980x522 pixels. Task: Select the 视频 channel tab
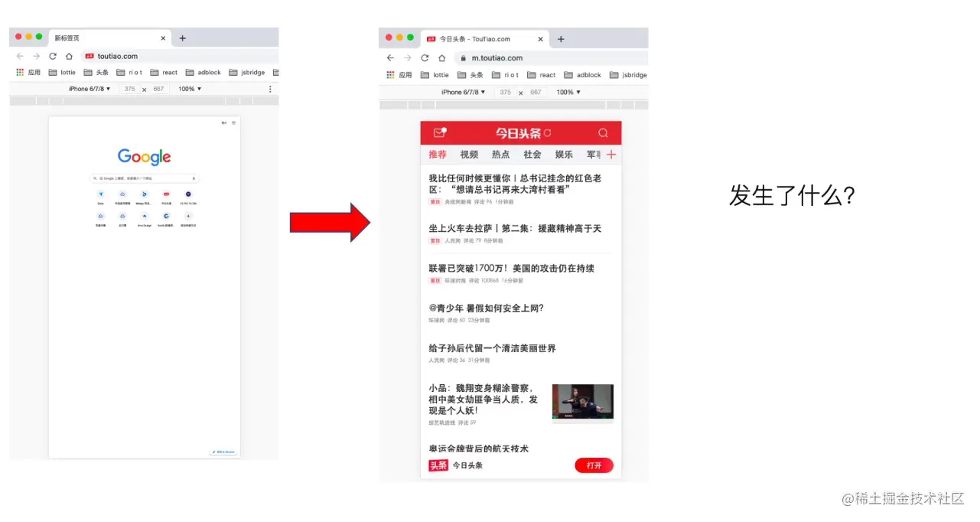tap(469, 154)
